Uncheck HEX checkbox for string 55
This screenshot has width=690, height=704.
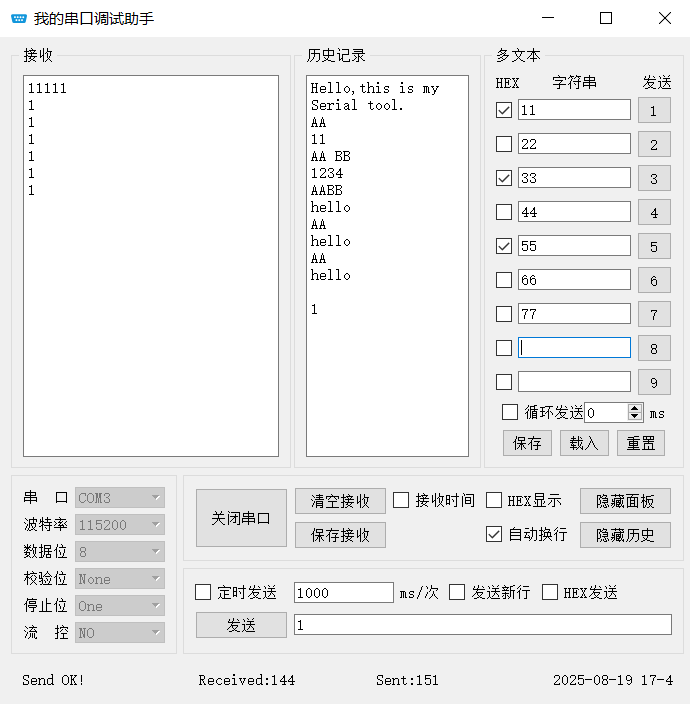[504, 246]
